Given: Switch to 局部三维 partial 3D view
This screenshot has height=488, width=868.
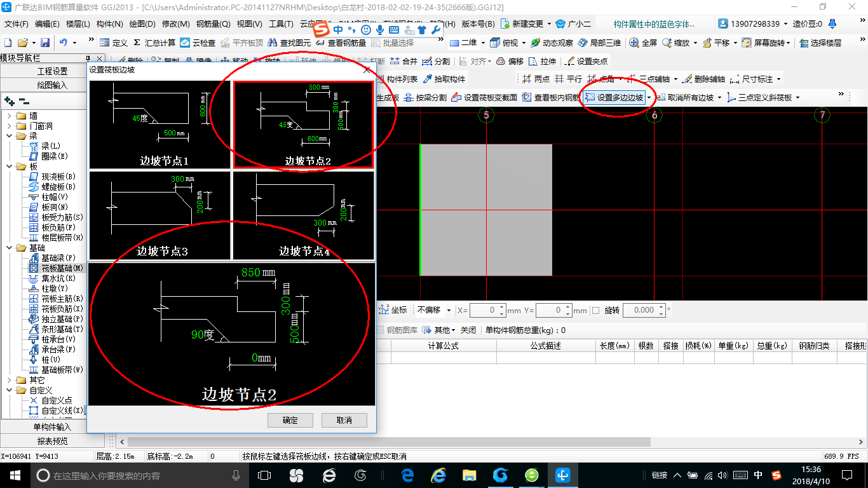Looking at the screenshot, I should 599,43.
